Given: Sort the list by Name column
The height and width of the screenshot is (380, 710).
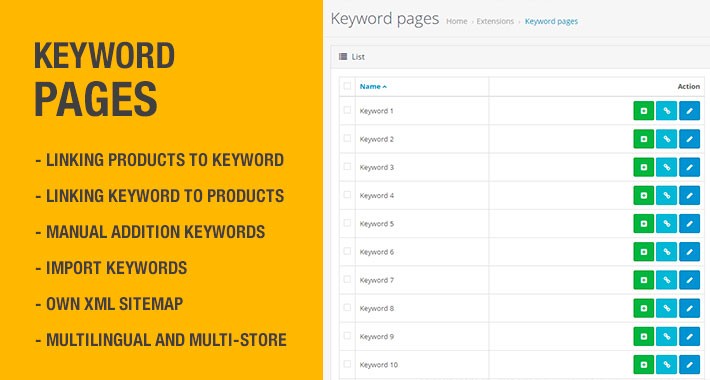Looking at the screenshot, I should point(373,86).
